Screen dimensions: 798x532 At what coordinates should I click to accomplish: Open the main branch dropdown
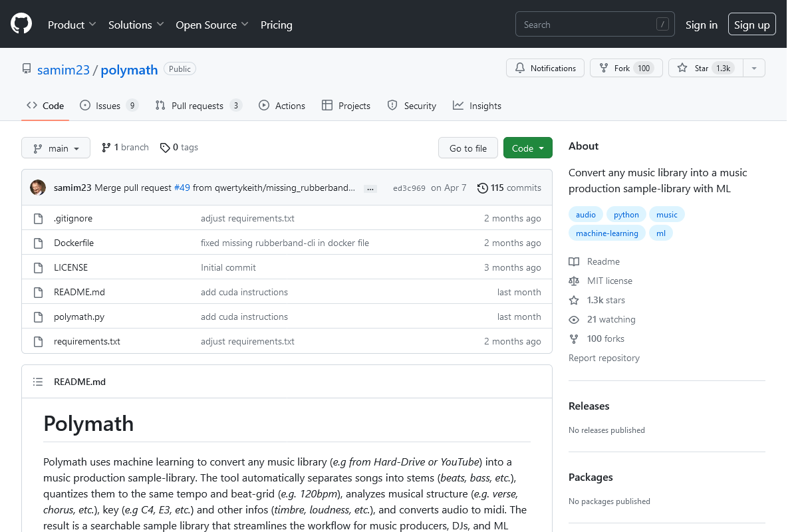pyautogui.click(x=56, y=148)
